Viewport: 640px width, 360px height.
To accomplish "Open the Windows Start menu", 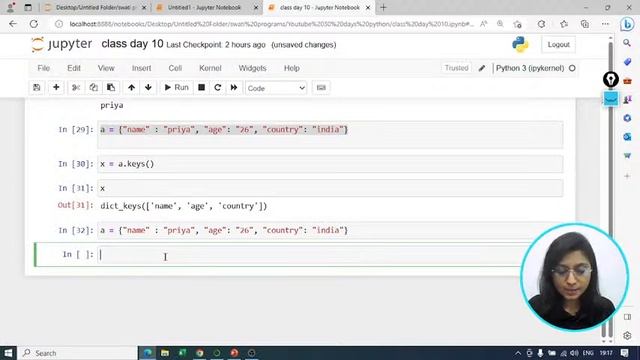I will 8,353.
